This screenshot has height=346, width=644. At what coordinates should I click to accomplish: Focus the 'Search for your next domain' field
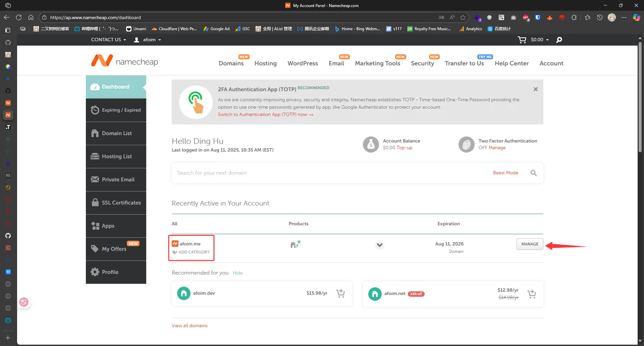point(329,173)
